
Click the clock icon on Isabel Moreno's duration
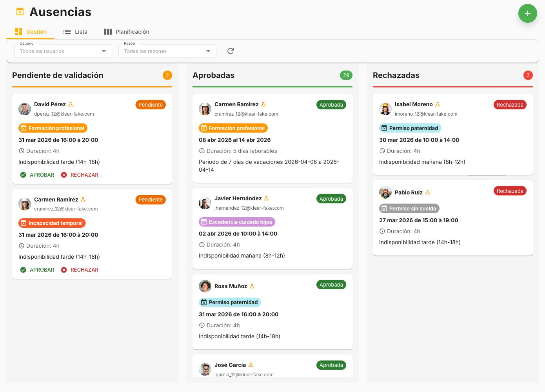point(382,151)
